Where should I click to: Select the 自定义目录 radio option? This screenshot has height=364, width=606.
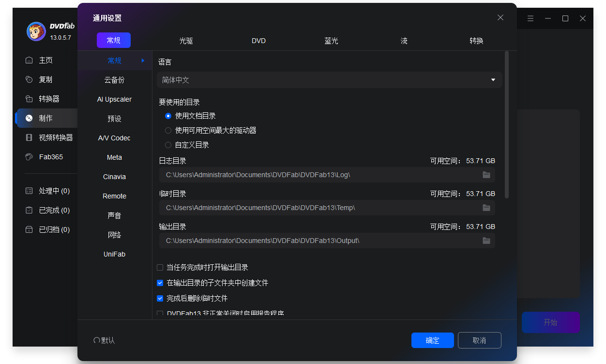click(x=168, y=144)
